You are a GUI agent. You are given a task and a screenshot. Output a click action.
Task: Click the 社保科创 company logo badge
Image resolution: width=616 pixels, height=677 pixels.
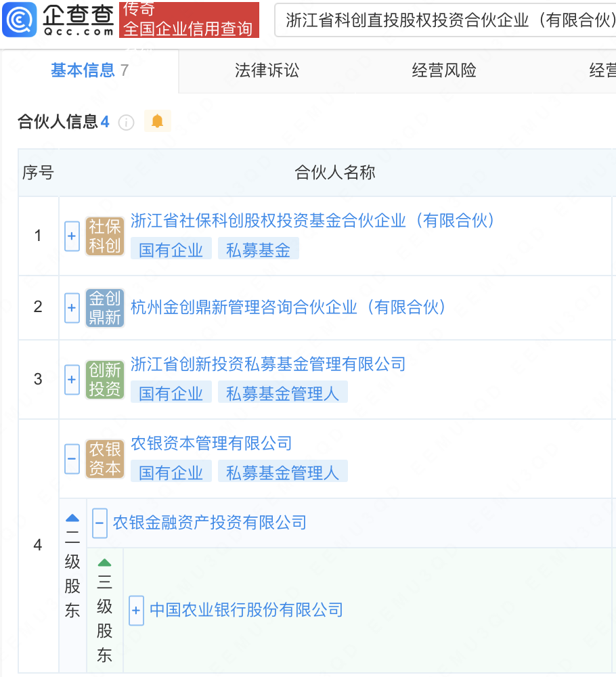point(105,236)
